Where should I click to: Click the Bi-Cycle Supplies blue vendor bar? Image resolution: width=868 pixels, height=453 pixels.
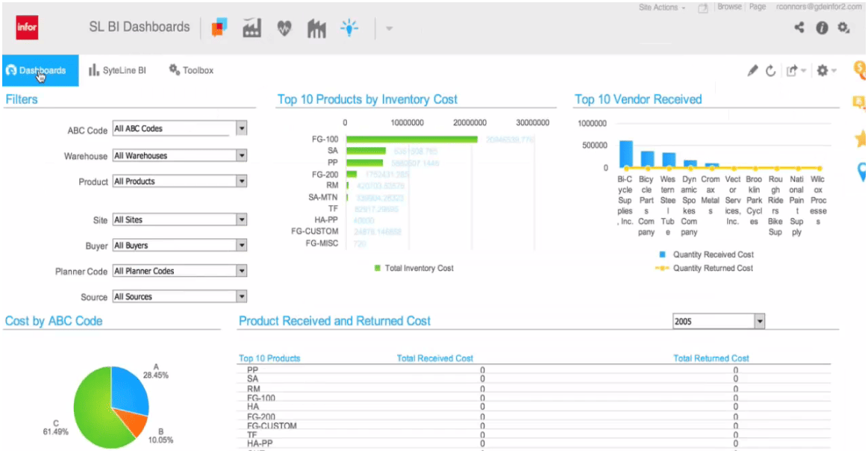point(625,154)
